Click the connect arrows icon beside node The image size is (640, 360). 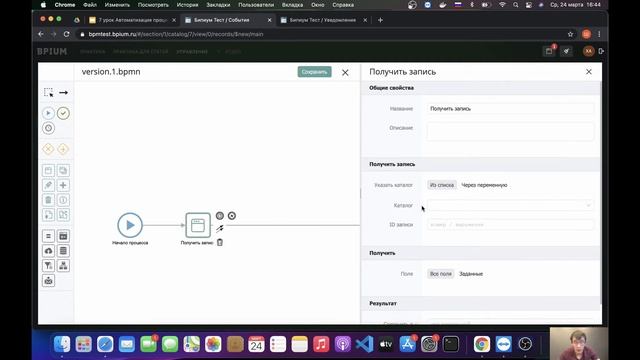[x=220, y=228]
